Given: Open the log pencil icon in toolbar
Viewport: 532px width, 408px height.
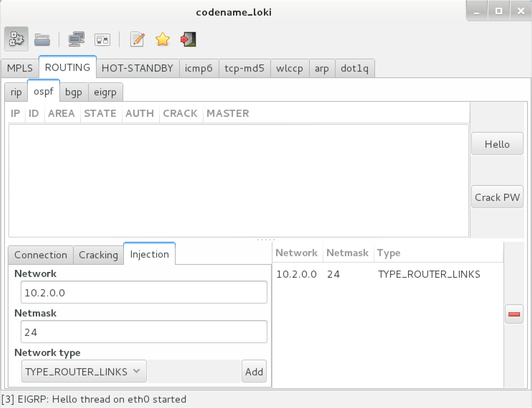Looking at the screenshot, I should [137, 39].
